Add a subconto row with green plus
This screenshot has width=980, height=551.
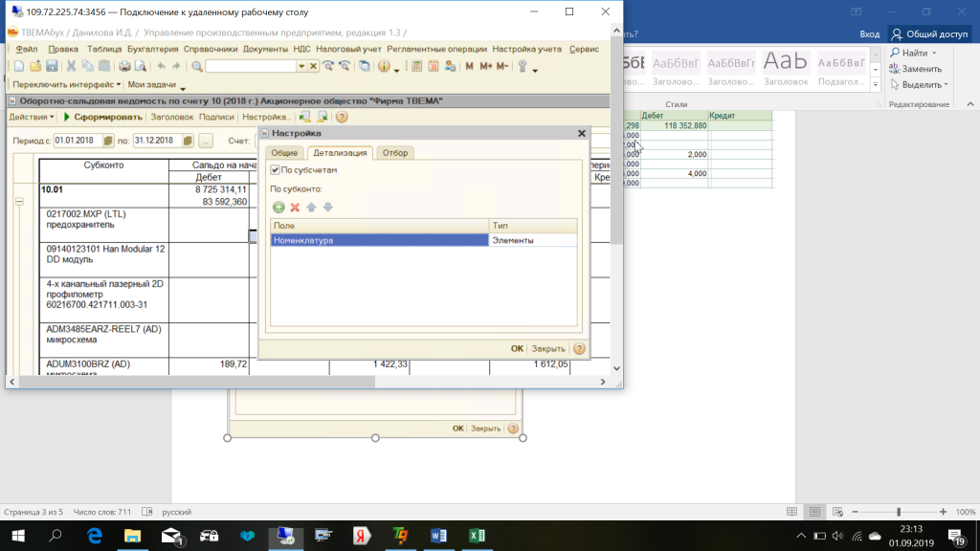(x=278, y=208)
